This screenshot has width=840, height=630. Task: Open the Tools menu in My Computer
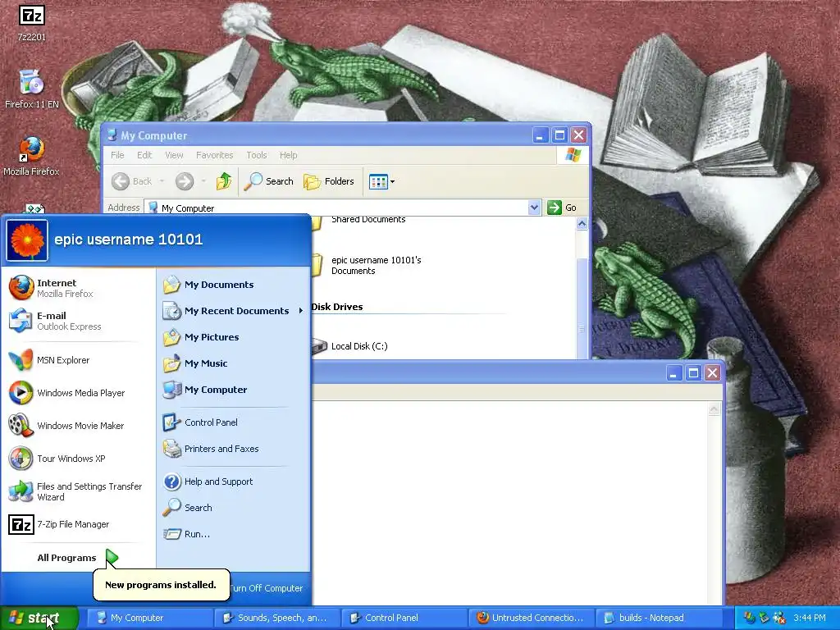[256, 155]
